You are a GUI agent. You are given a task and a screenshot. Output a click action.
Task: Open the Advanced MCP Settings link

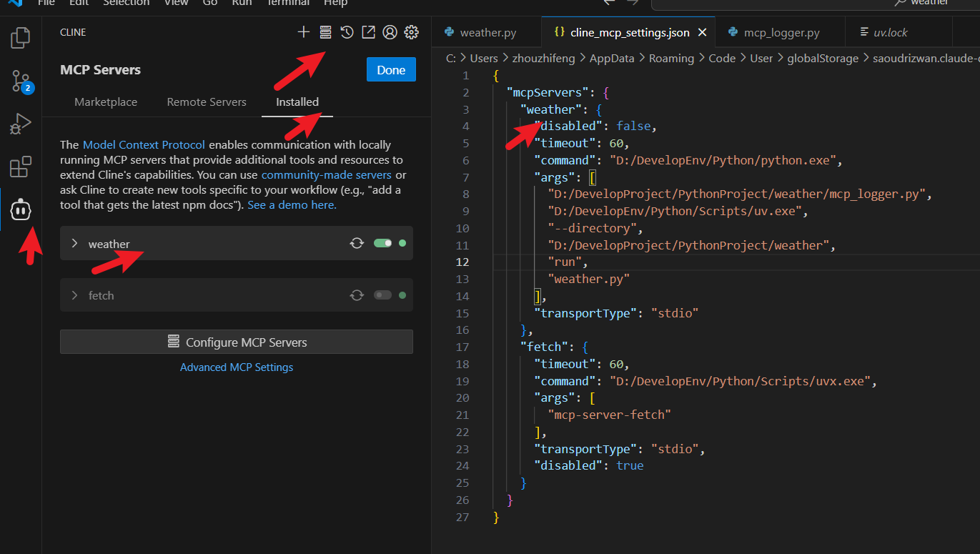point(237,367)
